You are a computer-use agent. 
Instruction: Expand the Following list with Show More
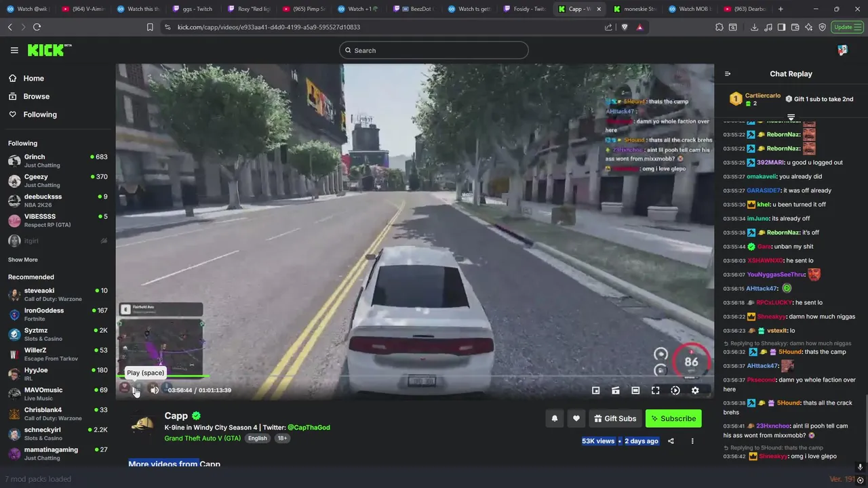tap(23, 260)
